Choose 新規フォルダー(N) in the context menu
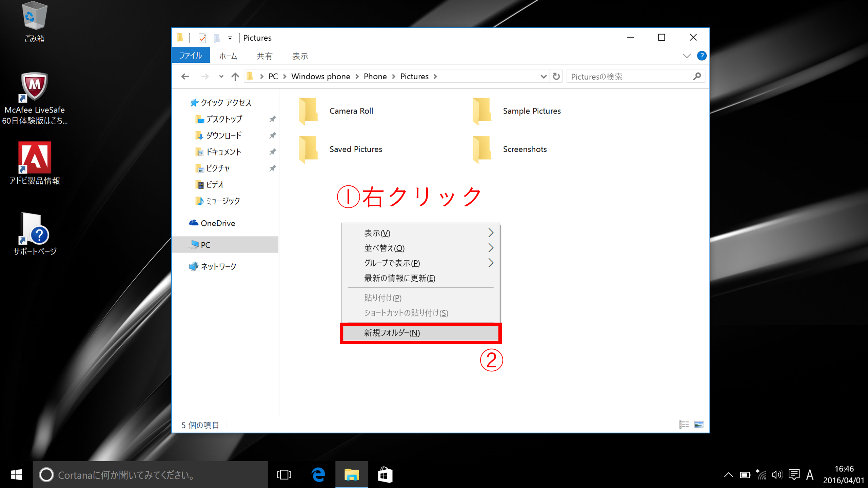Screen dimensions: 868x488 [420, 333]
